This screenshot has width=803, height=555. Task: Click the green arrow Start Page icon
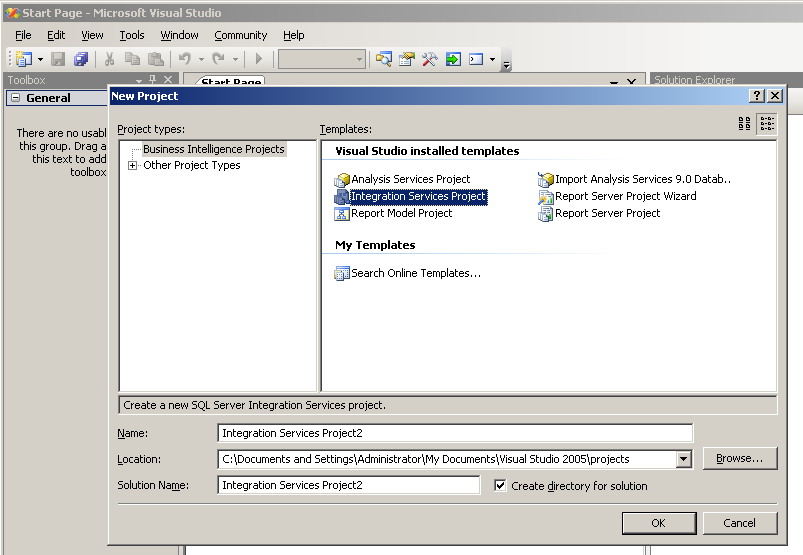point(453,59)
